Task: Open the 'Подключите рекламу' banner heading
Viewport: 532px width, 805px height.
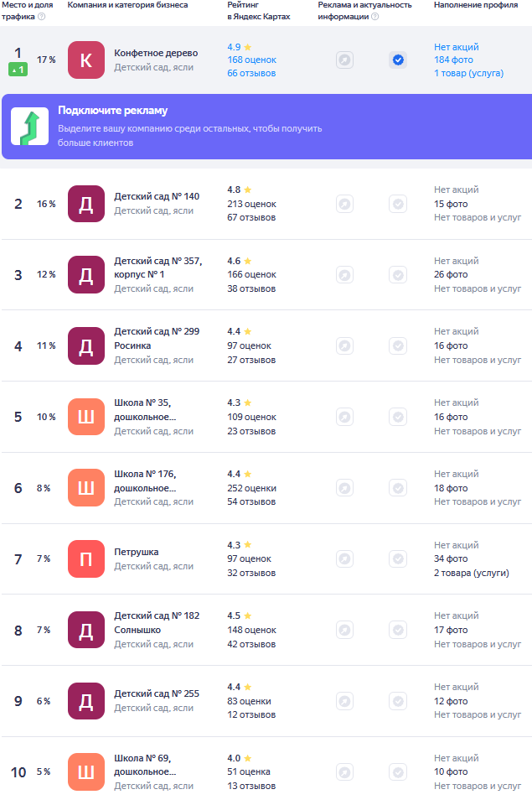Action: (x=112, y=111)
